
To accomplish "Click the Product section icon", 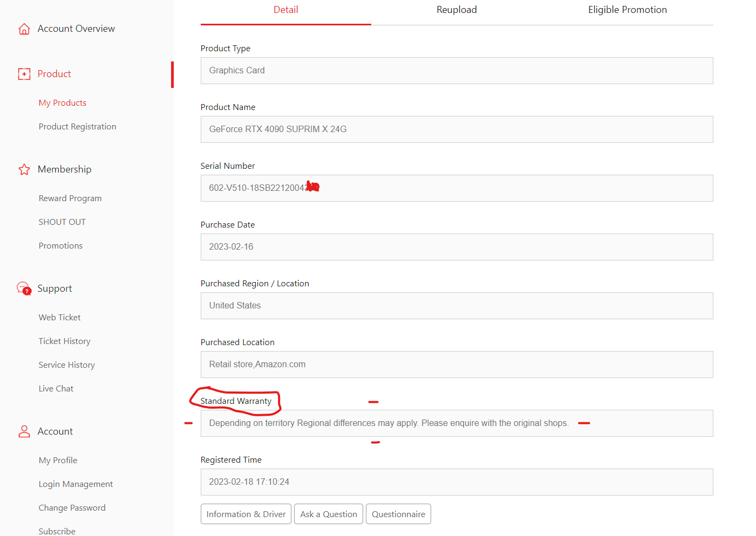I will (x=24, y=74).
